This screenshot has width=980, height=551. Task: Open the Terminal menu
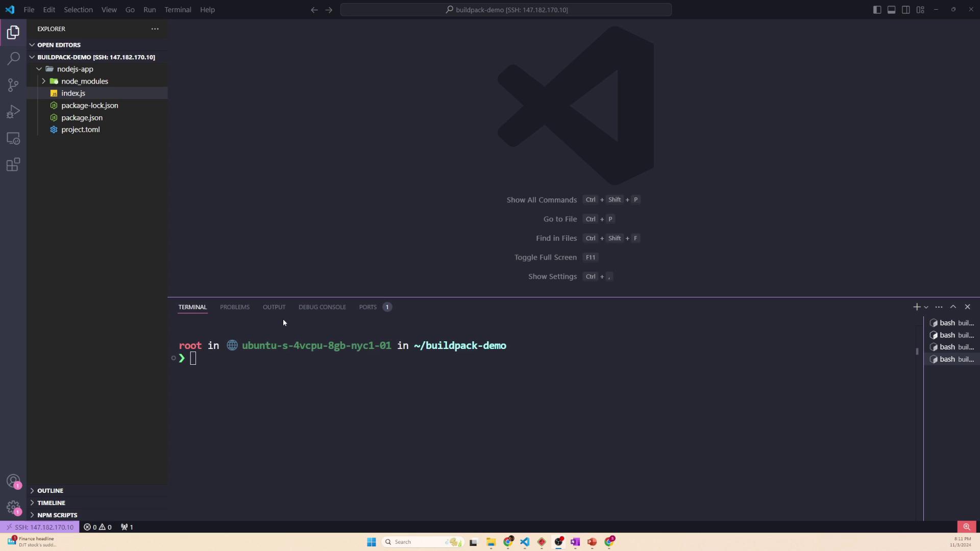click(178, 10)
